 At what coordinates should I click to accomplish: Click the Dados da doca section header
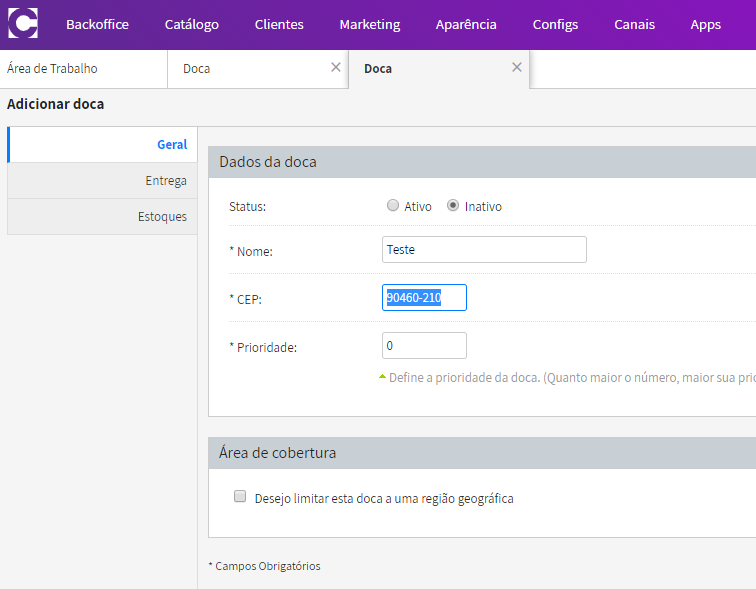click(482, 162)
